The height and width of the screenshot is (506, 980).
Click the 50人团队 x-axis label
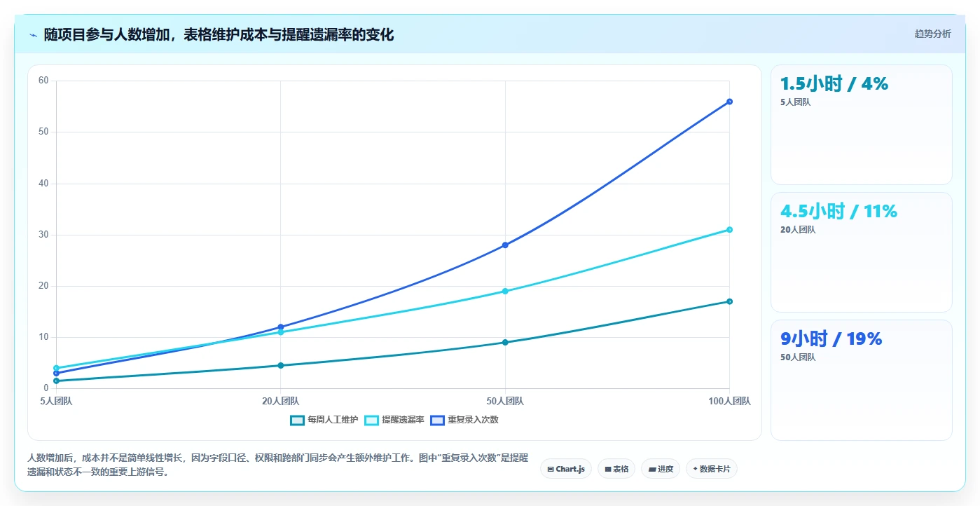point(505,402)
